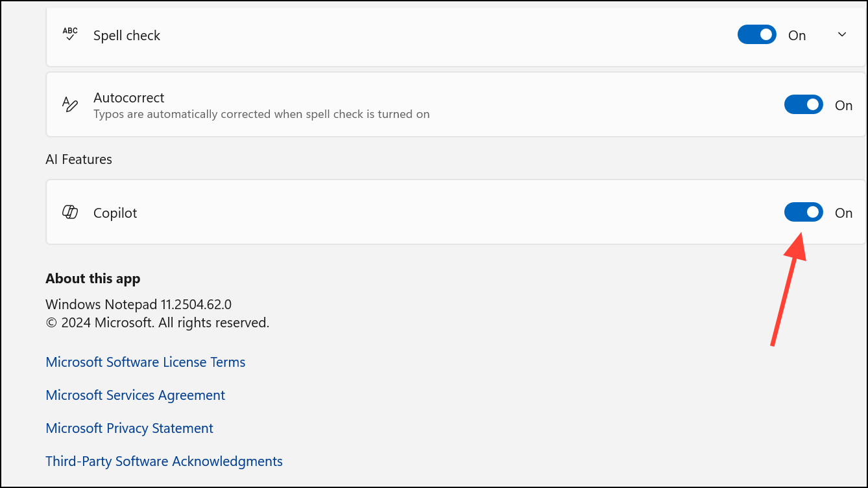Click the Autocorrect typos description text

261,115
